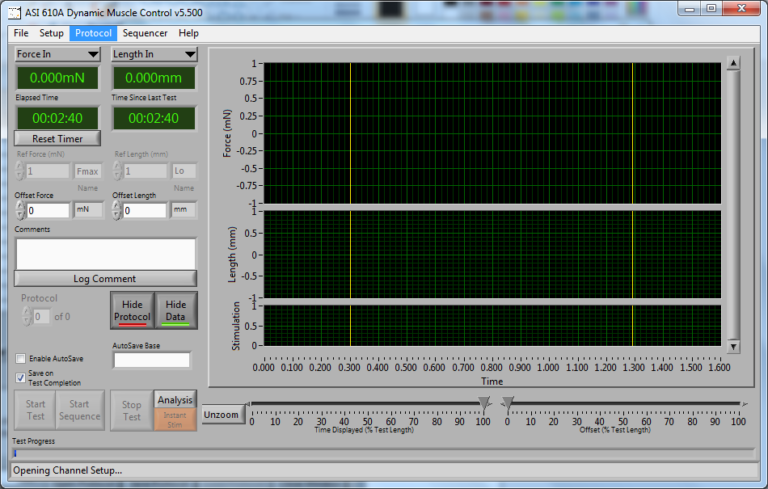Click the AutoSave Base input field
The width and height of the screenshot is (768, 489).
[151, 360]
